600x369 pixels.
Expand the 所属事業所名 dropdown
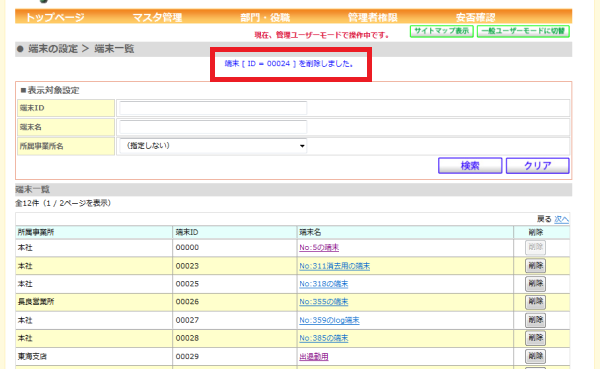213,146
